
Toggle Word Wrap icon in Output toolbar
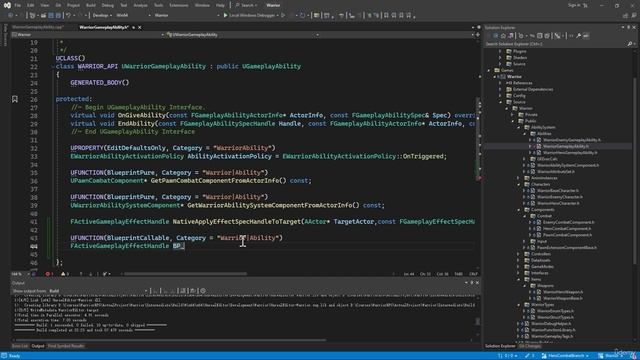point(193,291)
